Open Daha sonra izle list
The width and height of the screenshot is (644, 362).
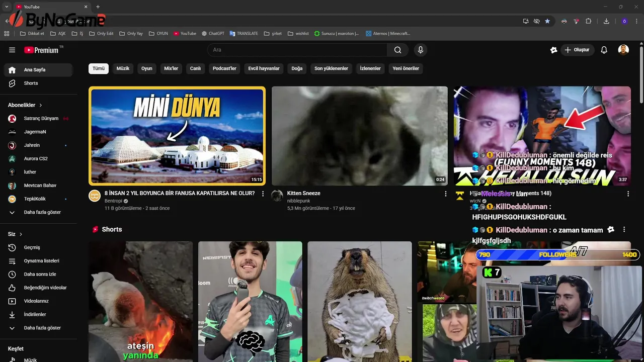38,274
